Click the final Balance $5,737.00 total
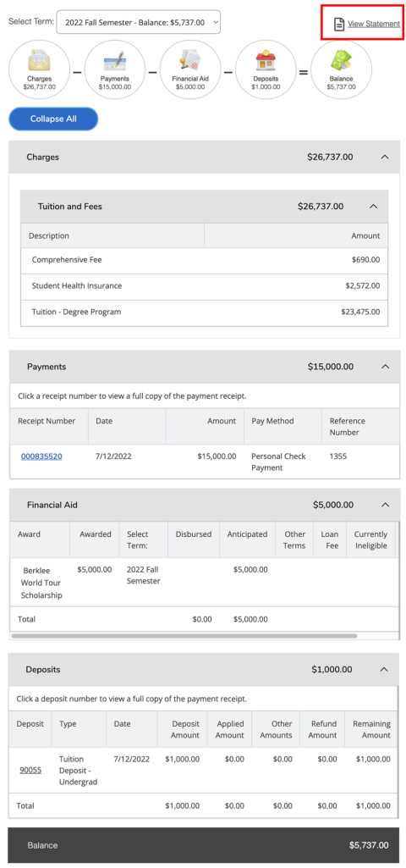 point(369,845)
